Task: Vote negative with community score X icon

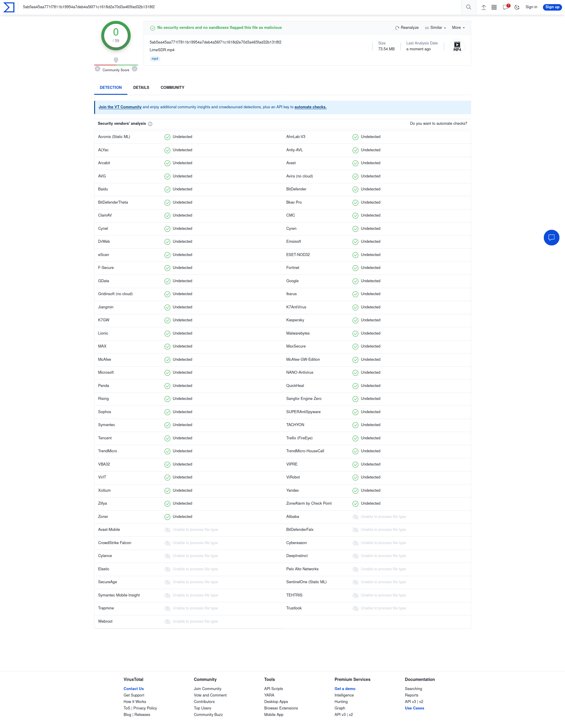Action: point(97,69)
